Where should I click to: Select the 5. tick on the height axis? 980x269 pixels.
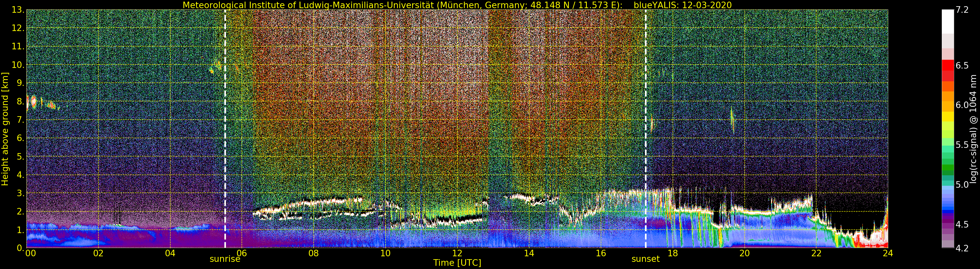click(20, 157)
